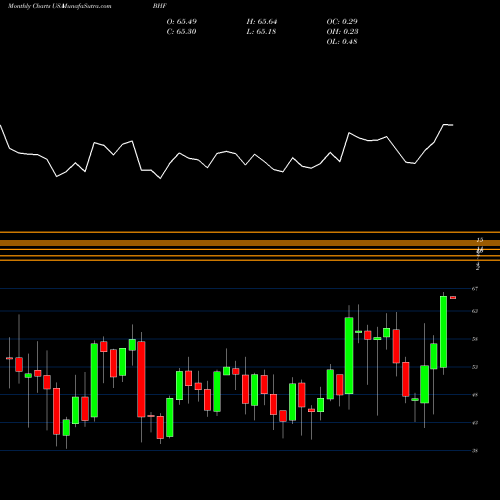Click the 'Monthly Charts USMunafaSutra.com' title text
The image size is (500, 500).
60,6
